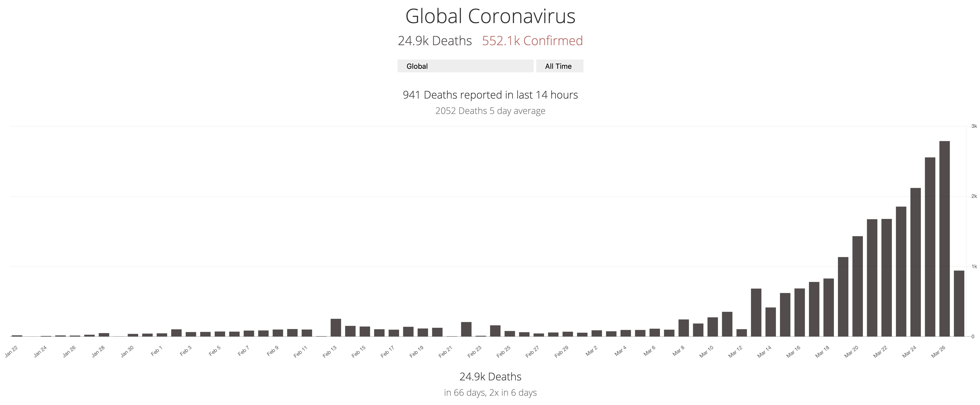This screenshot has width=980, height=405.
Task: Click the 941 Deaths reported text
Action: coord(490,95)
